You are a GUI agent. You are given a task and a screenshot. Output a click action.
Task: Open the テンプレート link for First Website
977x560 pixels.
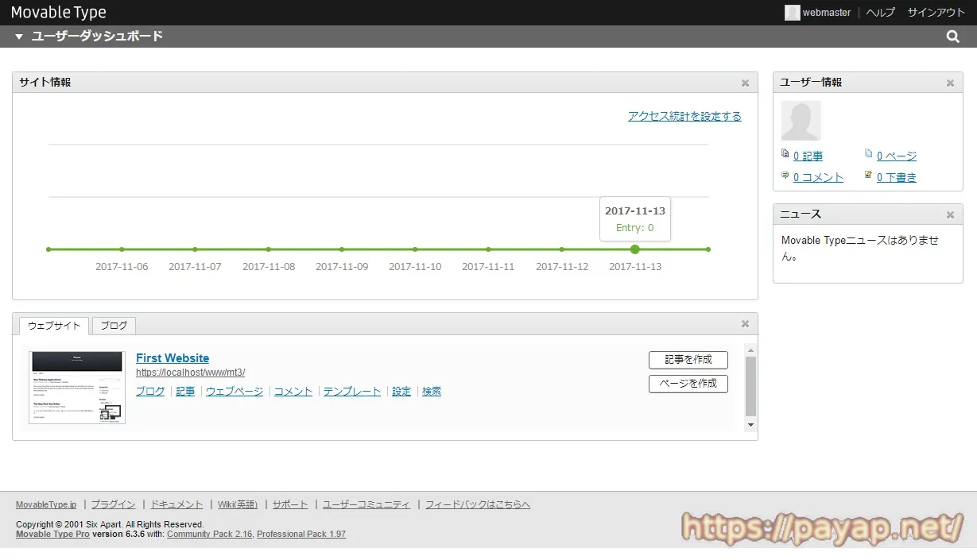[351, 392]
